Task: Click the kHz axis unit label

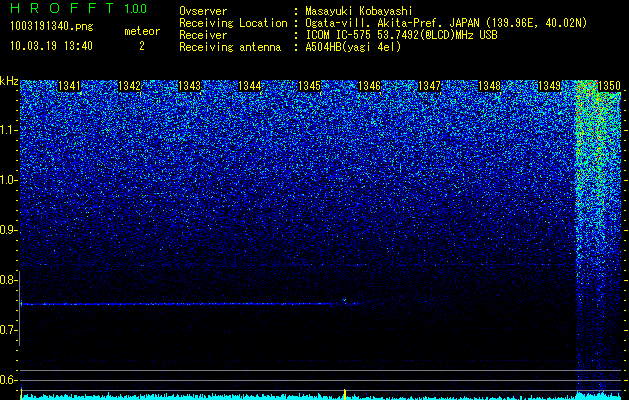Action: pyautogui.click(x=9, y=81)
